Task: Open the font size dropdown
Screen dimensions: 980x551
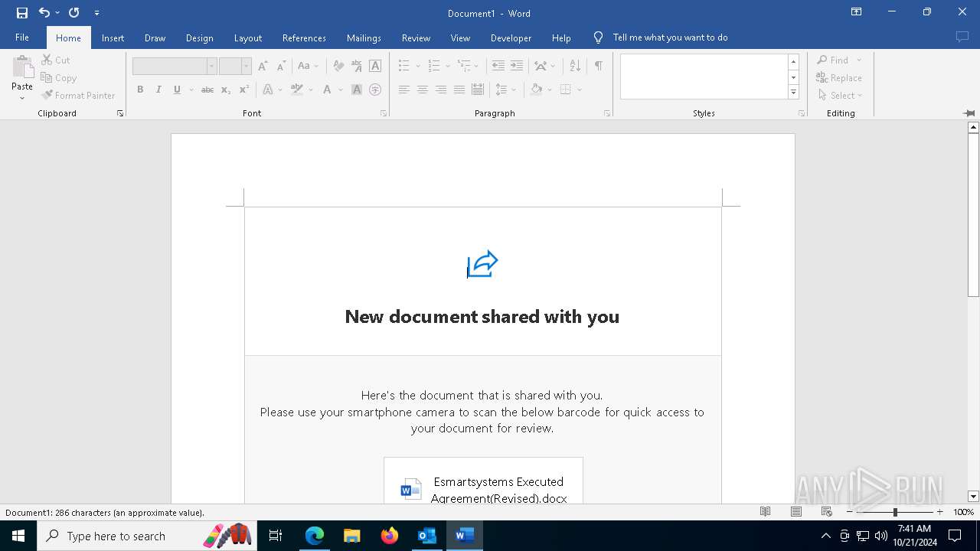Action: click(x=246, y=67)
